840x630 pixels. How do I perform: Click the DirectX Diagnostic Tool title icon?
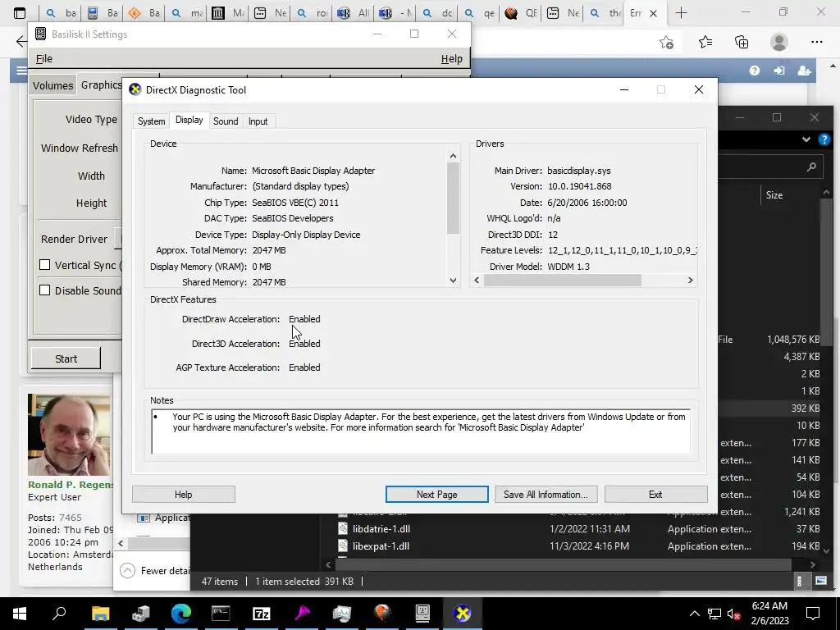pos(135,89)
